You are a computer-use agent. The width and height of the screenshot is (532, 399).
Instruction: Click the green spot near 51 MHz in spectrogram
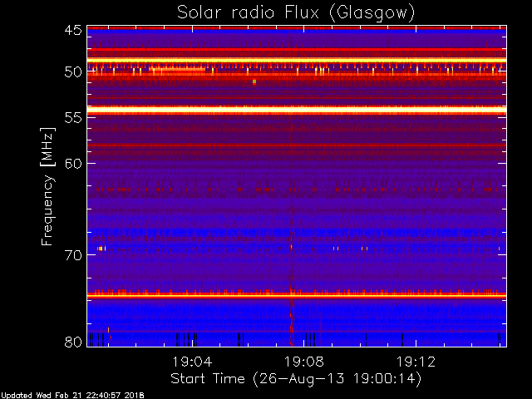[254, 81]
